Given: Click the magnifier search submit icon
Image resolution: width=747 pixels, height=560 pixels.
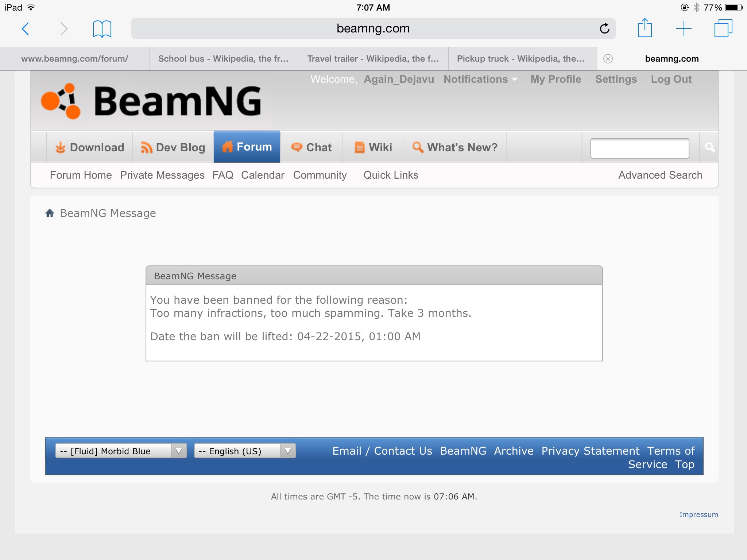Looking at the screenshot, I should pyautogui.click(x=709, y=147).
